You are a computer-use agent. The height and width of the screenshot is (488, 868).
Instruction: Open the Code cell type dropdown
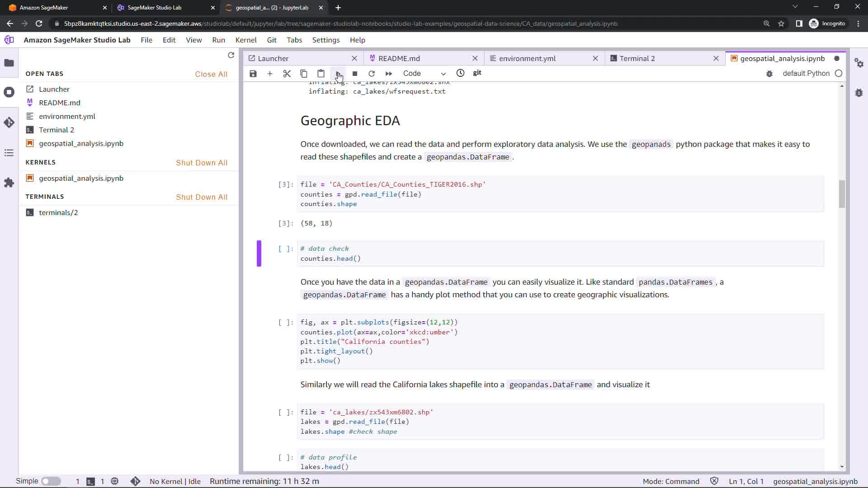click(424, 74)
